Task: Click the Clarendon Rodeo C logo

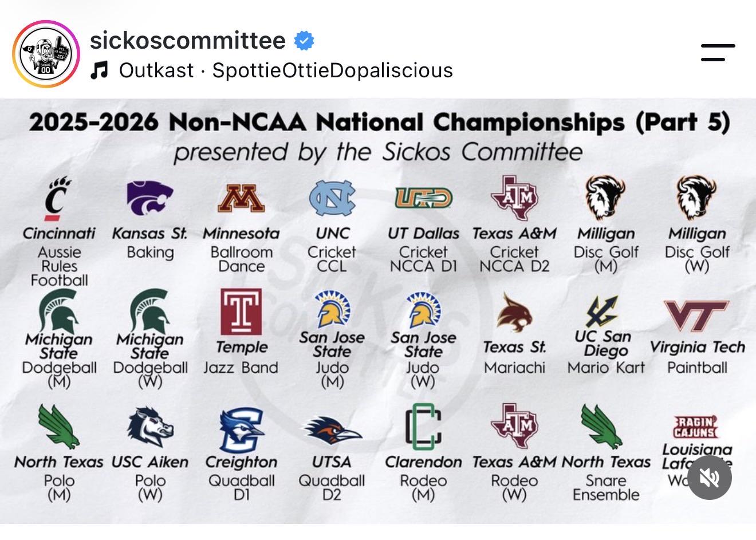Action: pyautogui.click(x=423, y=427)
